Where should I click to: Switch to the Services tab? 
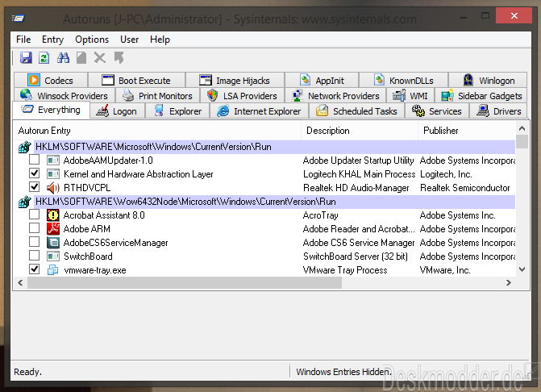coord(437,111)
